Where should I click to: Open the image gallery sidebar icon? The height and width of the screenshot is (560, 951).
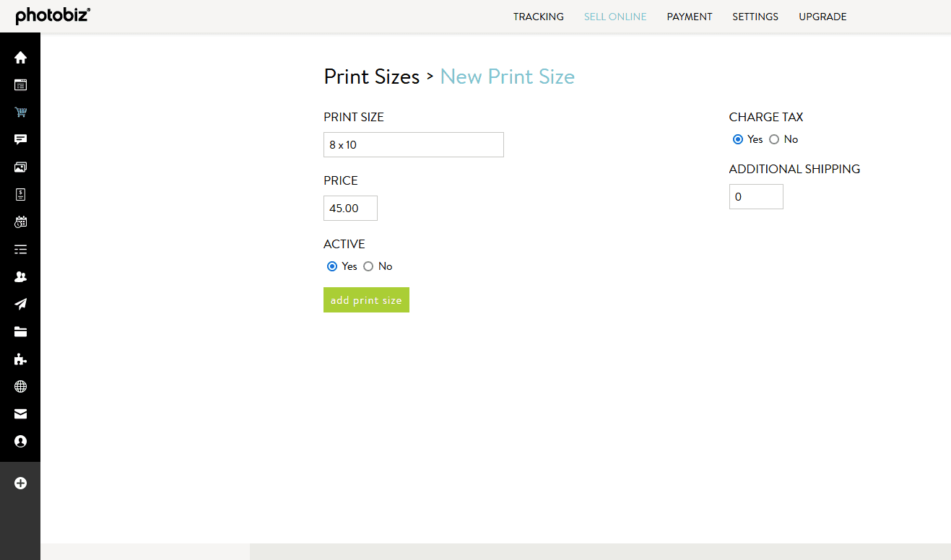tap(20, 167)
